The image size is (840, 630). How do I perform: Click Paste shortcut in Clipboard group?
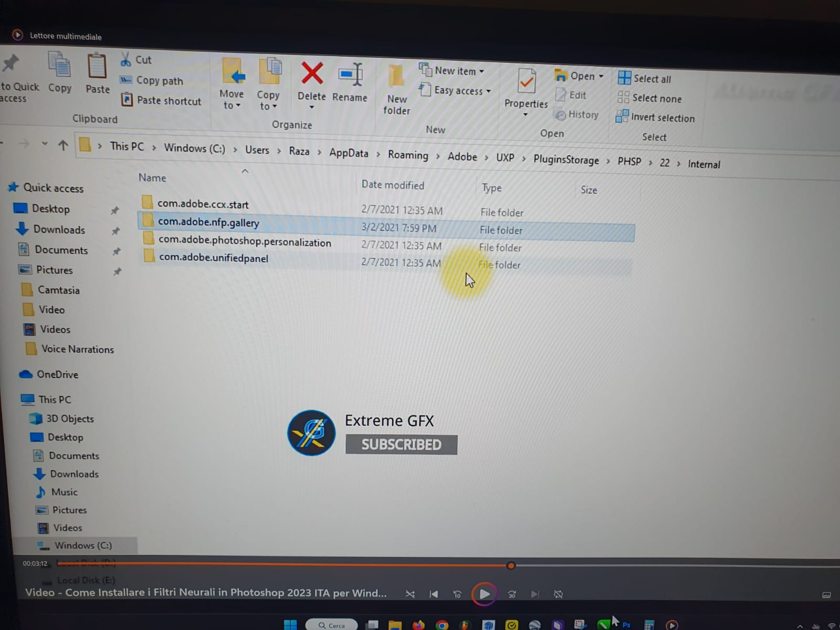[161, 100]
